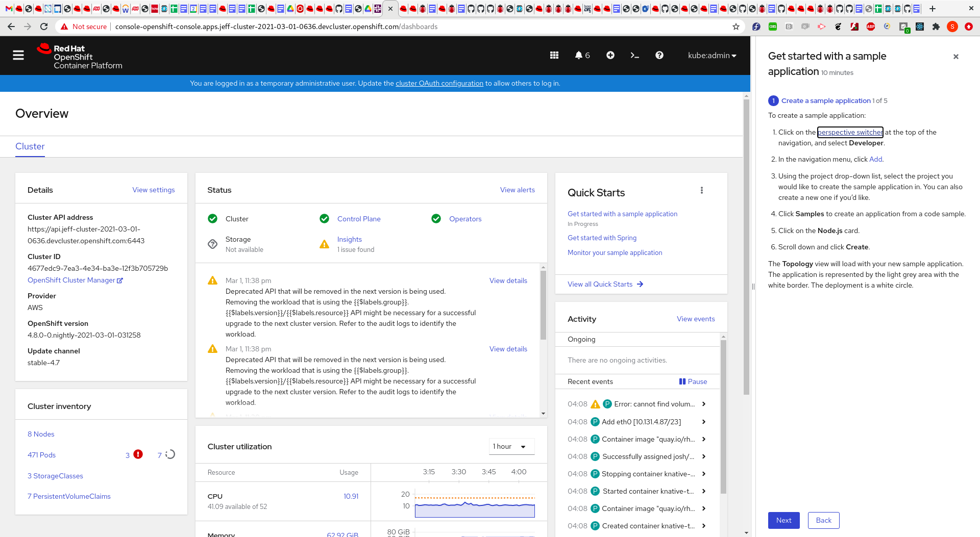
Task: Bookmark this page with star icon
Action: point(736,27)
